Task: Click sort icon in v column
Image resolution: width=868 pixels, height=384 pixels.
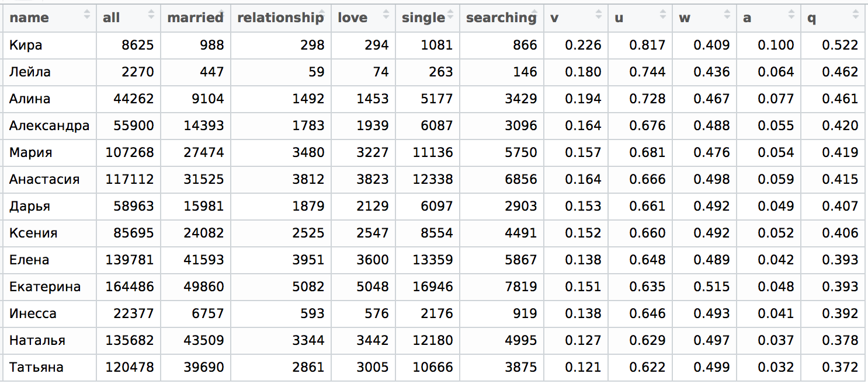Action: tap(599, 15)
